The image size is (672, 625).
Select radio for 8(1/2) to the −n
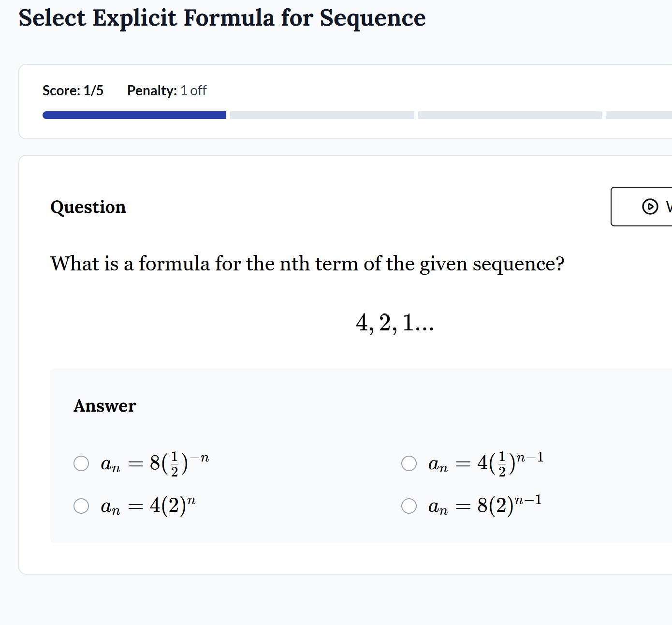pos(81,463)
